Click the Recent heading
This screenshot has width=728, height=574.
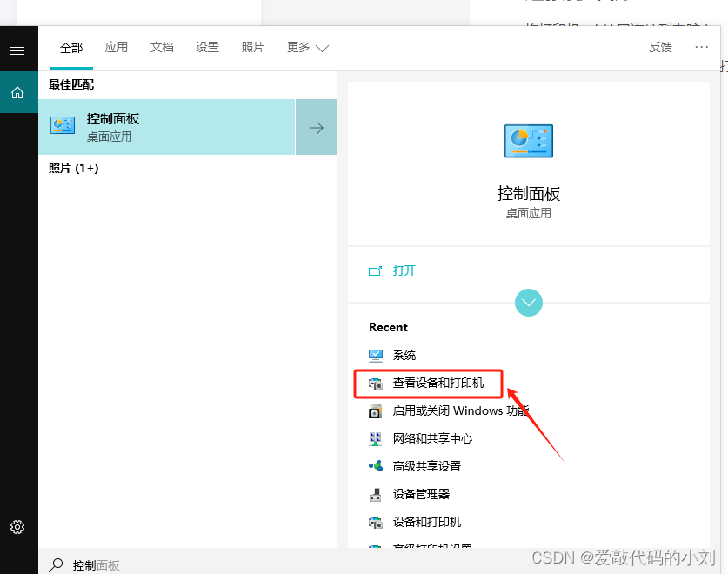(x=388, y=327)
